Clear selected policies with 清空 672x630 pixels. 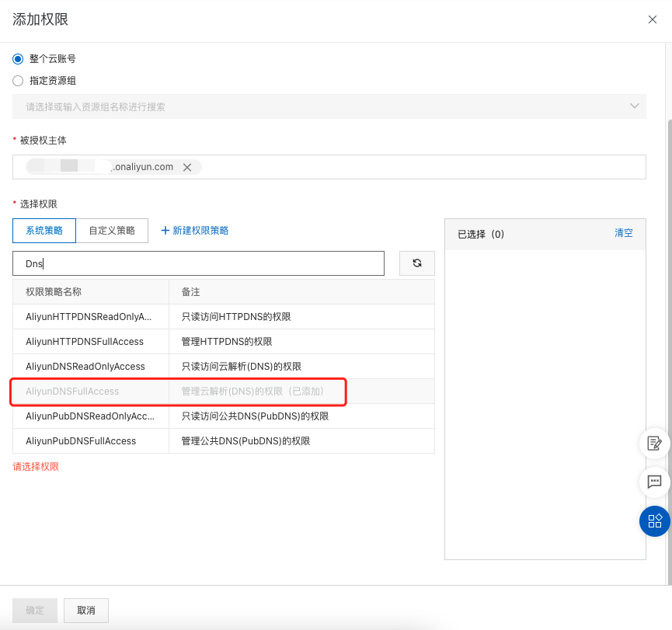click(x=624, y=233)
